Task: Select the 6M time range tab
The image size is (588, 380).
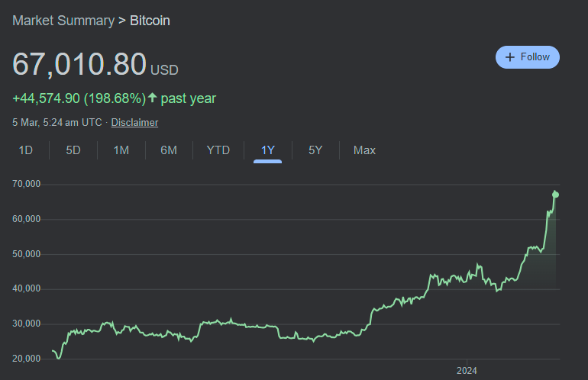Action: tap(169, 150)
